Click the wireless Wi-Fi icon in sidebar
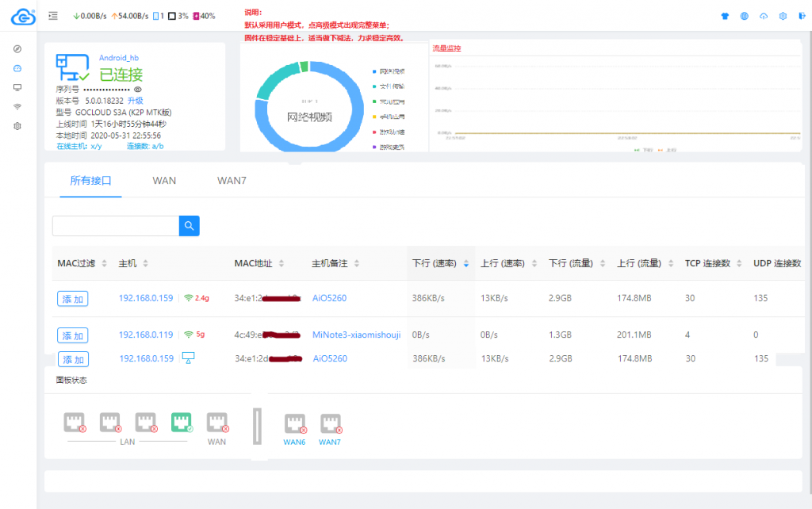 click(17, 106)
